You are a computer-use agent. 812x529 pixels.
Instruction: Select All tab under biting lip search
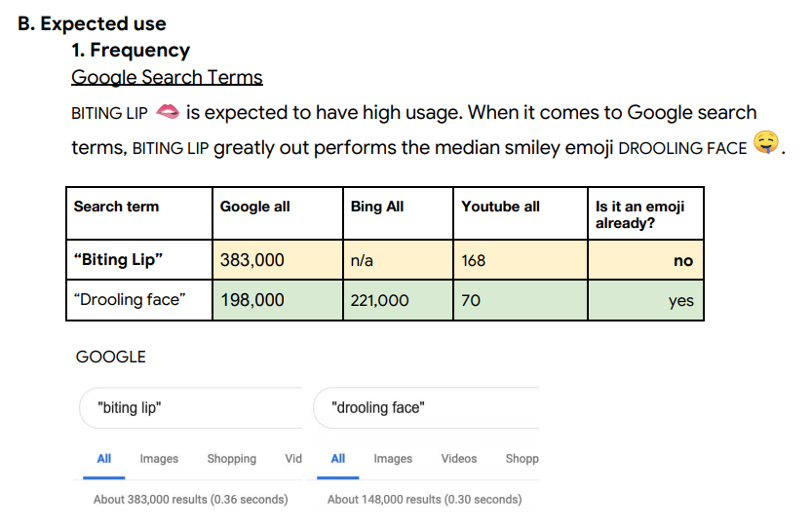pos(104,459)
